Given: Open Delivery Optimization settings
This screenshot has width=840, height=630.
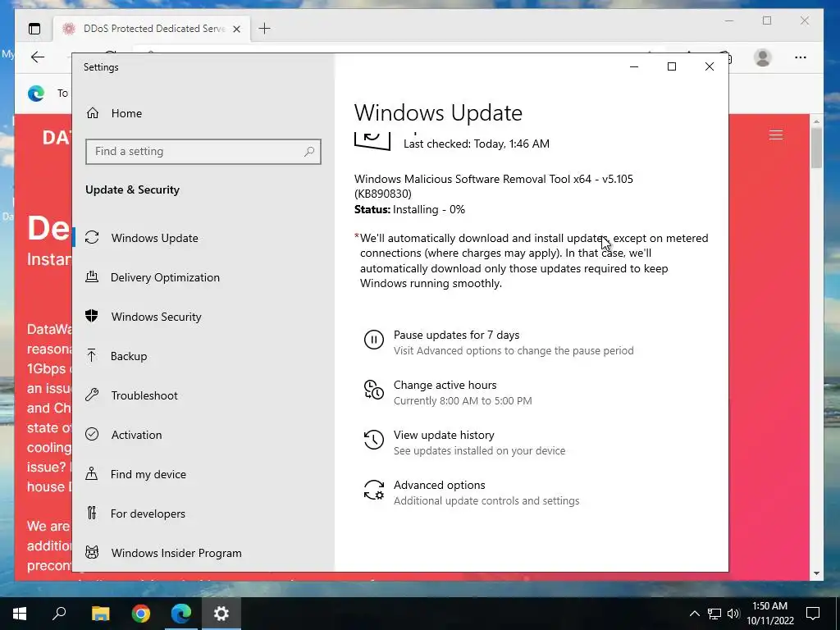Looking at the screenshot, I should click(165, 277).
